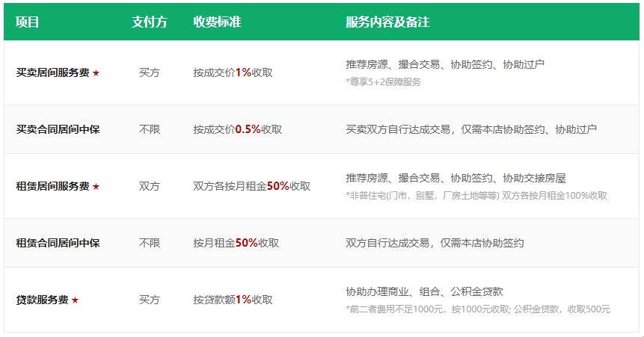Screen dimensions: 644x337
Task: Click the red star beside 贷款服务费
Action: pyautogui.click(x=75, y=300)
